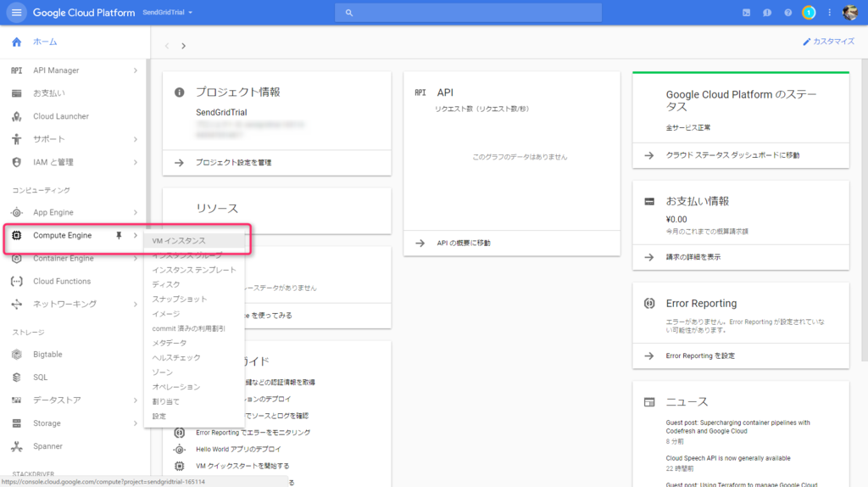Viewport: 868px width, 487px height.
Task: Click the Compute Engine chip icon
Action: [17, 236]
